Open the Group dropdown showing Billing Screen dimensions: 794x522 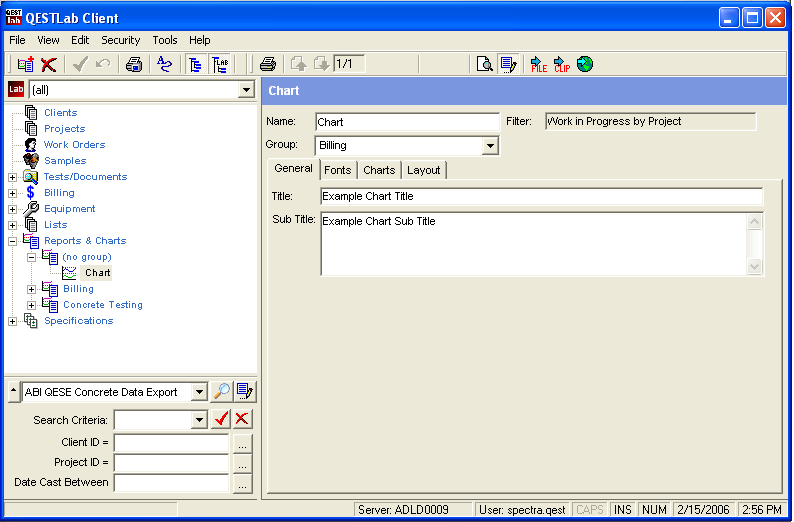pos(490,146)
